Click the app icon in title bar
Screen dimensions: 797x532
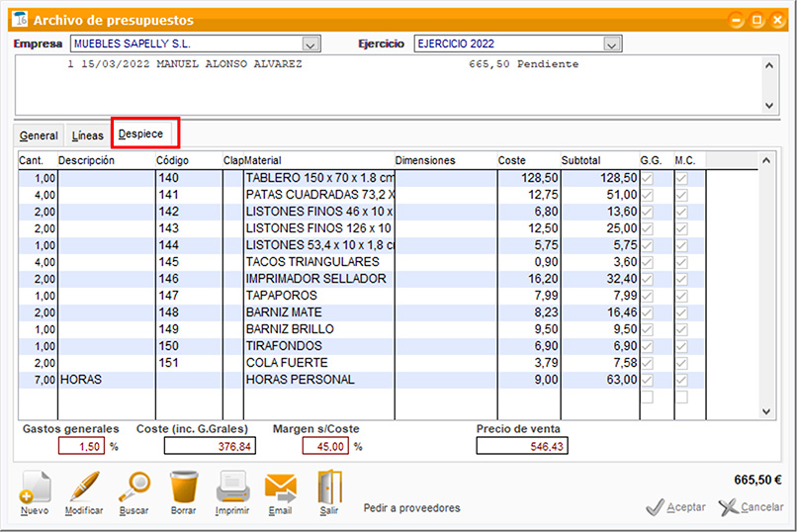tap(20, 19)
